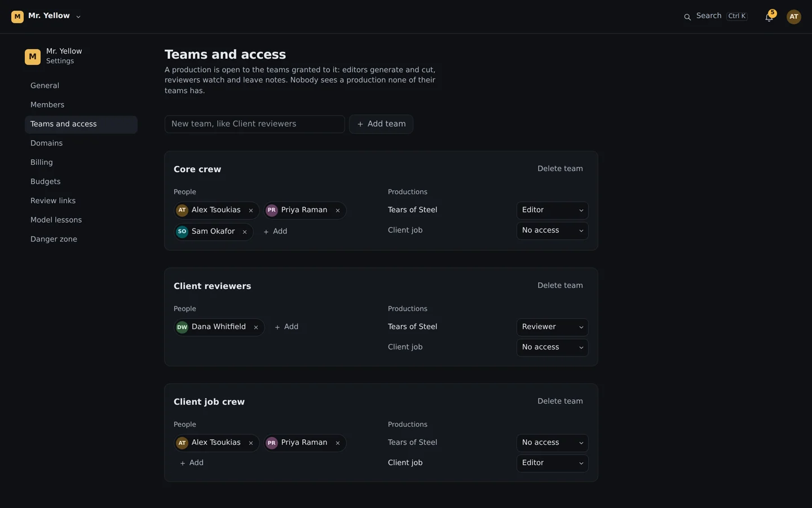Open Core crew Tears of Steel access dropdown
This screenshot has width=812, height=508.
pyautogui.click(x=553, y=210)
